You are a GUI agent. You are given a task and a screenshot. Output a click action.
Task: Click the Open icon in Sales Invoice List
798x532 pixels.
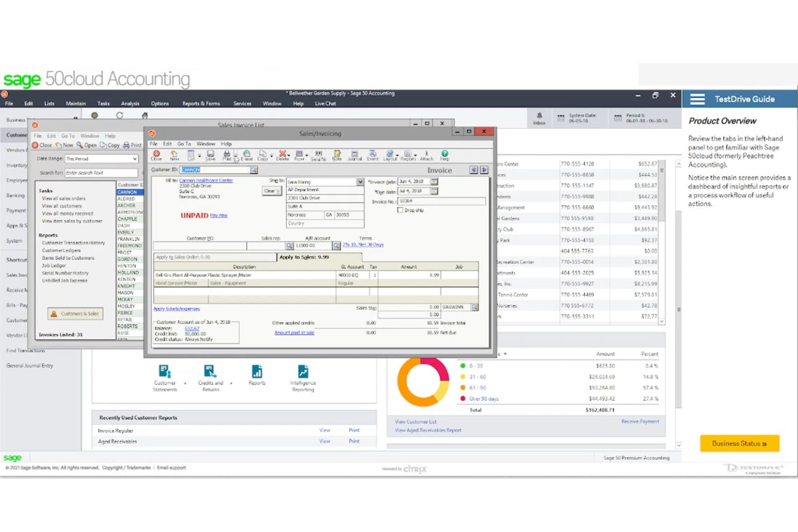86,145
